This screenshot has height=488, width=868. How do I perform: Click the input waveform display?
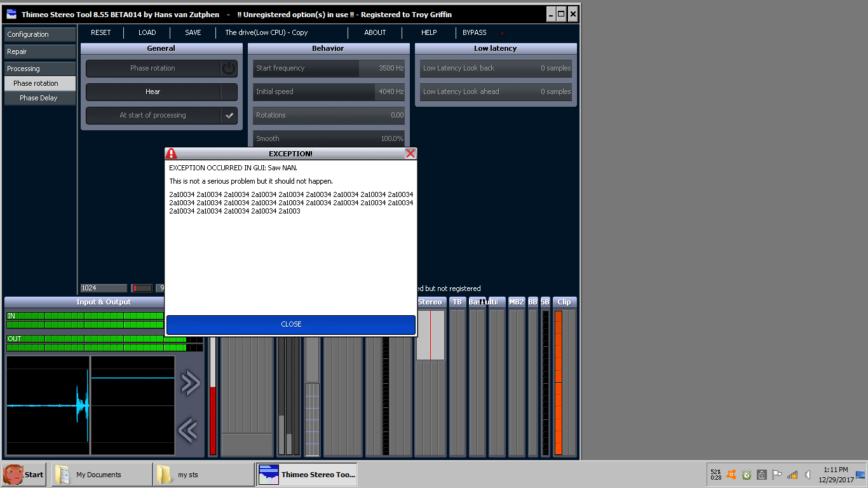coord(48,405)
